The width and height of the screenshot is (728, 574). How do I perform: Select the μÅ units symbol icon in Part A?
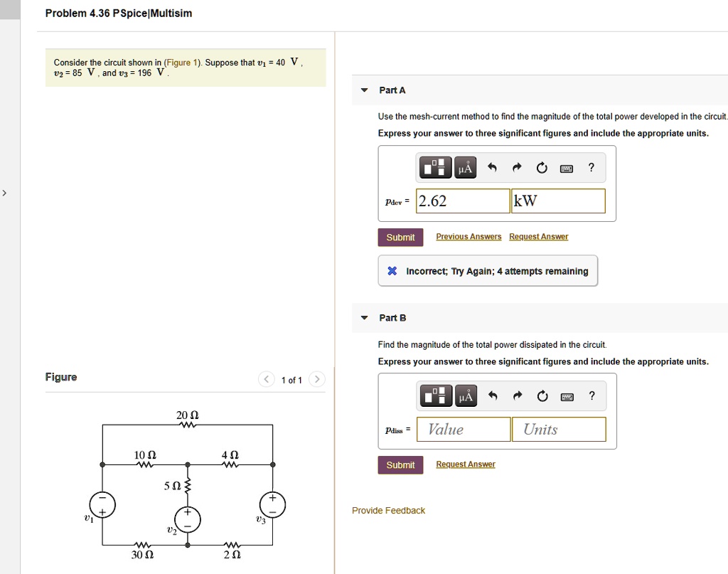pyautogui.click(x=465, y=167)
